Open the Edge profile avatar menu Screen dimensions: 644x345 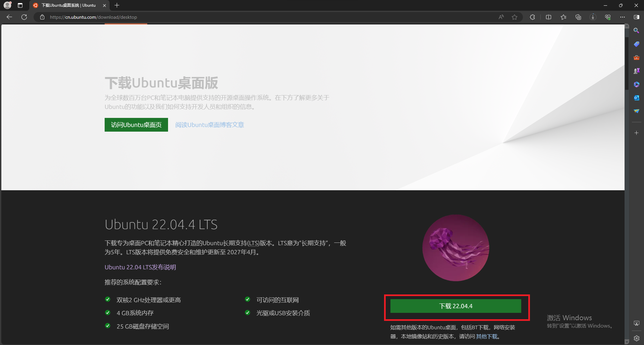click(x=7, y=5)
